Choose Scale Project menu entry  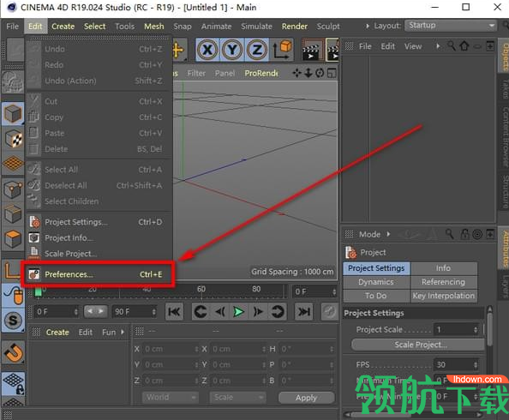(99, 254)
